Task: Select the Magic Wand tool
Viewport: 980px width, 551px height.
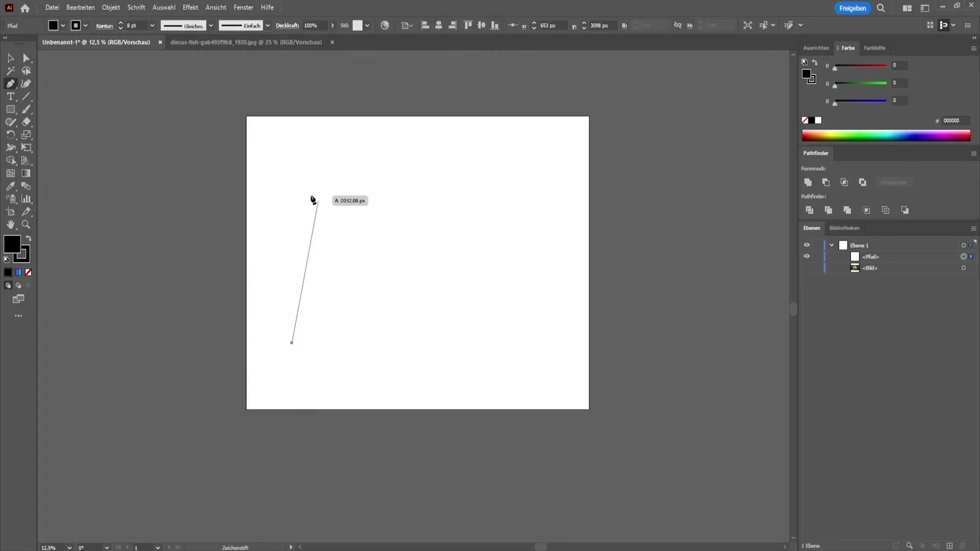Action: tap(10, 71)
